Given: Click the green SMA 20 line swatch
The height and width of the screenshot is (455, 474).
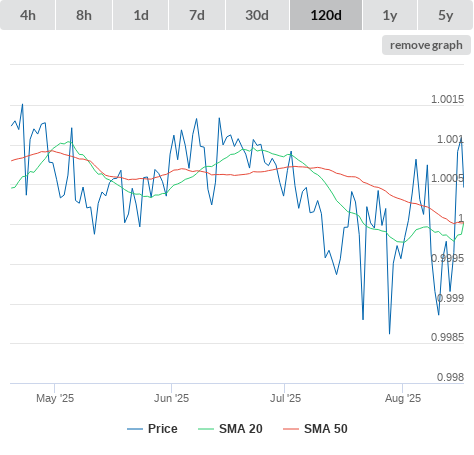Looking at the screenshot, I should [206, 429].
